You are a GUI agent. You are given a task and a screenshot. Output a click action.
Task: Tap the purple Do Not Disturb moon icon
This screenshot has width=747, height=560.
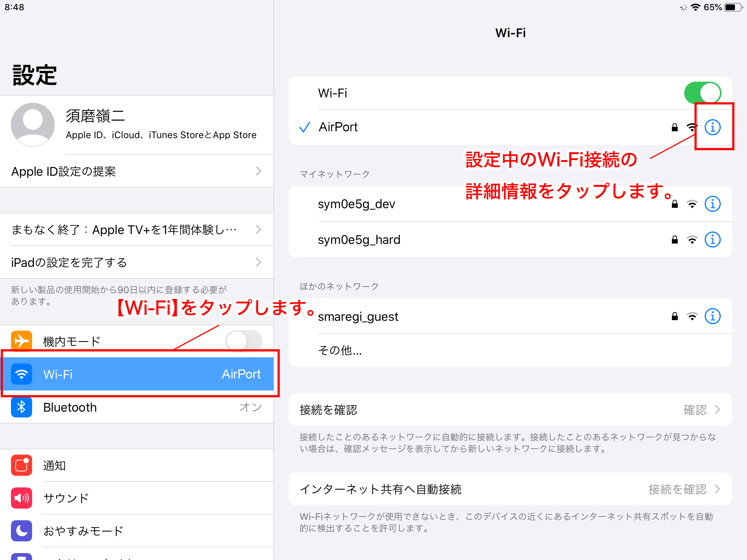pyautogui.click(x=22, y=531)
